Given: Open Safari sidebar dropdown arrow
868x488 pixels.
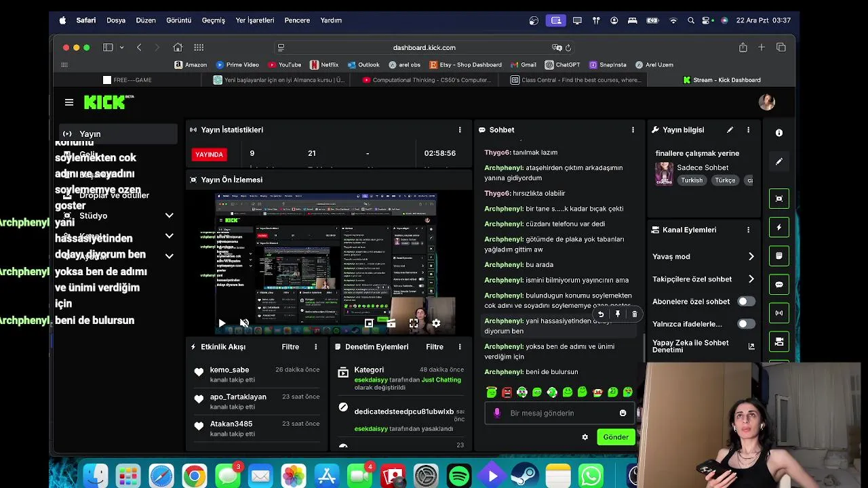Looking at the screenshot, I should (121, 47).
